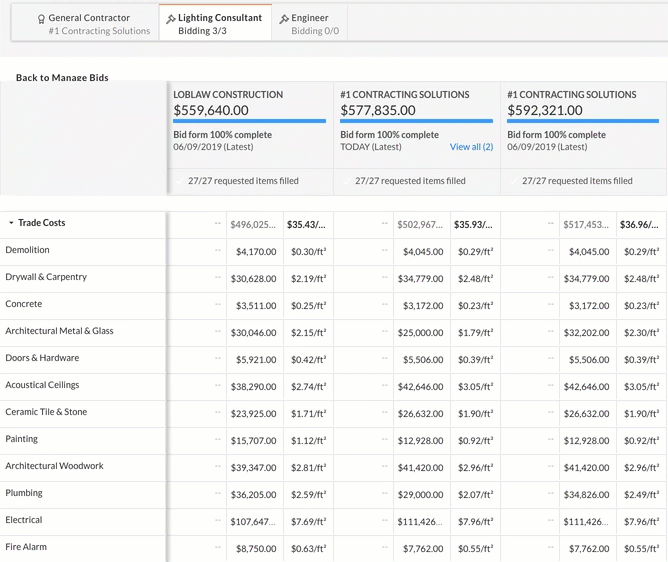Click the $592,321.00 bid completion progress bar
668x562 pixels.
click(x=583, y=121)
